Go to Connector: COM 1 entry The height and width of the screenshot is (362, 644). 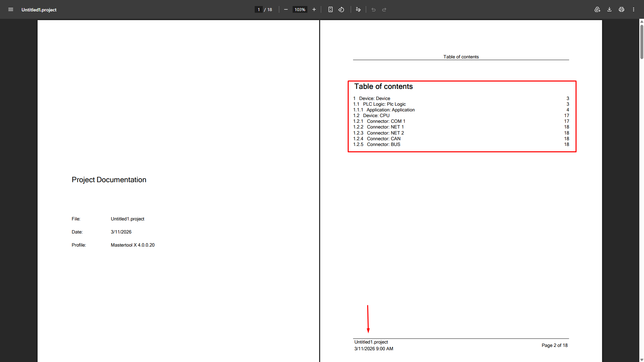386,121
